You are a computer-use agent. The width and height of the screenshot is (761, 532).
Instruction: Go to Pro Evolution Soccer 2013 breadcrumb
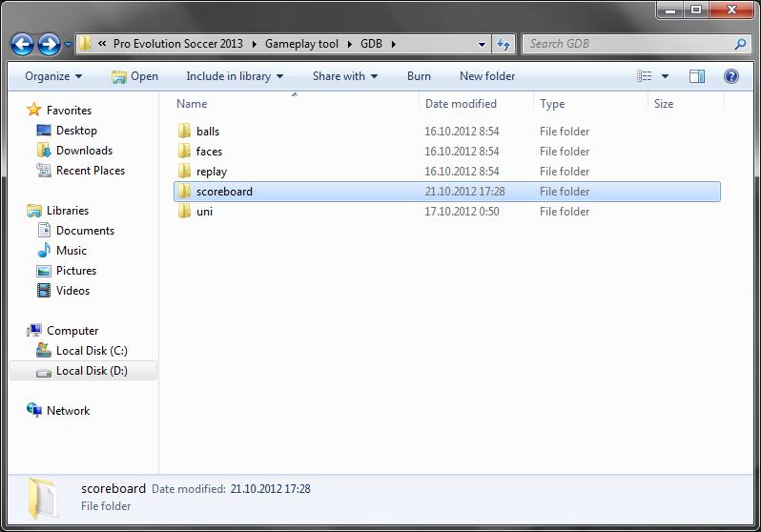click(177, 44)
